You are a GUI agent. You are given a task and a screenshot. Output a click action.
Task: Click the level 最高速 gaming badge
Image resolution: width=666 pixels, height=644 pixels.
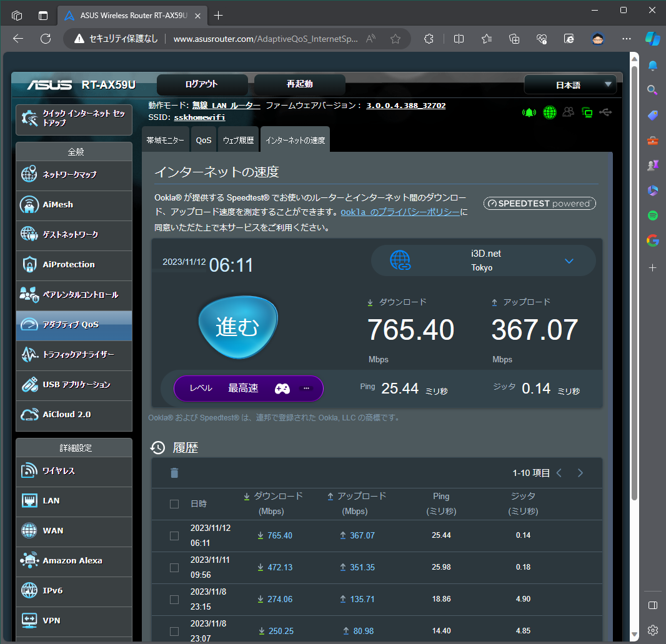[249, 389]
